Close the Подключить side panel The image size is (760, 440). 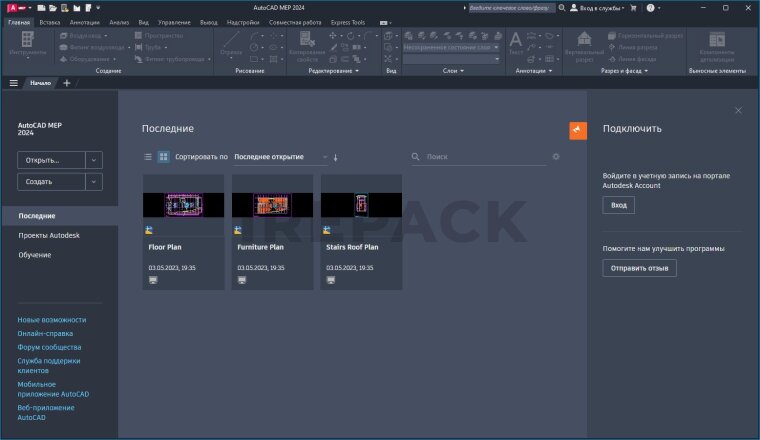point(738,110)
